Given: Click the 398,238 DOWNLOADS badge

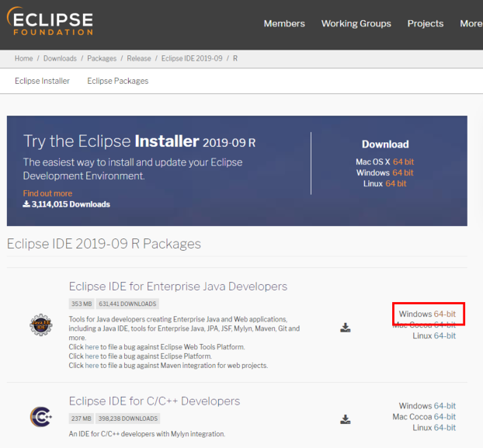Looking at the screenshot, I should pyautogui.click(x=128, y=418).
